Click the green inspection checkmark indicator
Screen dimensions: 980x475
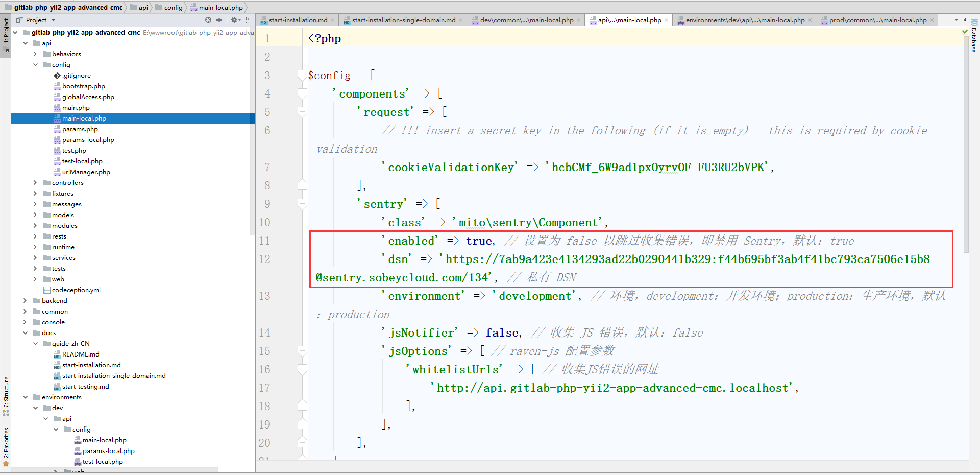965,32
